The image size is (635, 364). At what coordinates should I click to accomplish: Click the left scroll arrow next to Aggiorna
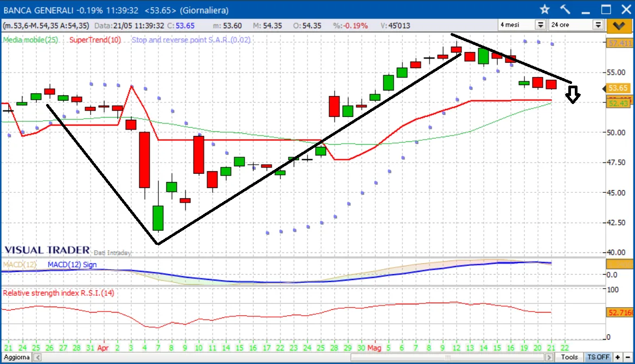[x=37, y=357]
